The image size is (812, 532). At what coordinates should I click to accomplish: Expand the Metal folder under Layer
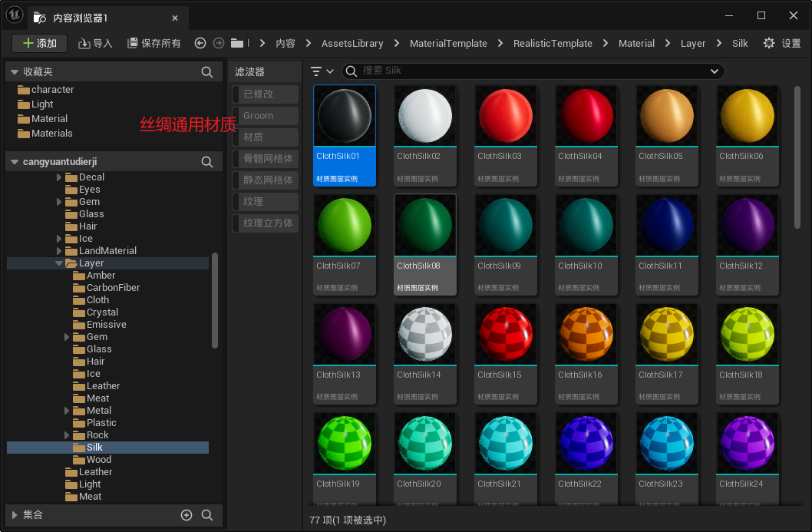68,411
